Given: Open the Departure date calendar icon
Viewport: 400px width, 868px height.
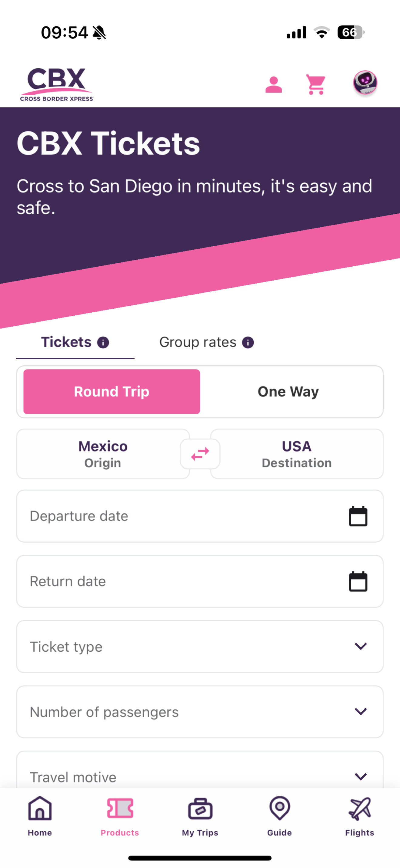Looking at the screenshot, I should (x=358, y=516).
